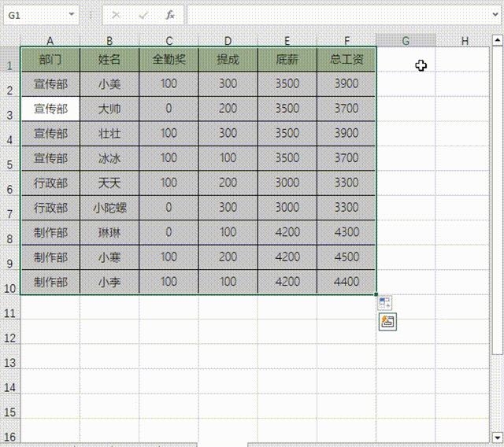Click total salary 4400 cell

click(346, 282)
